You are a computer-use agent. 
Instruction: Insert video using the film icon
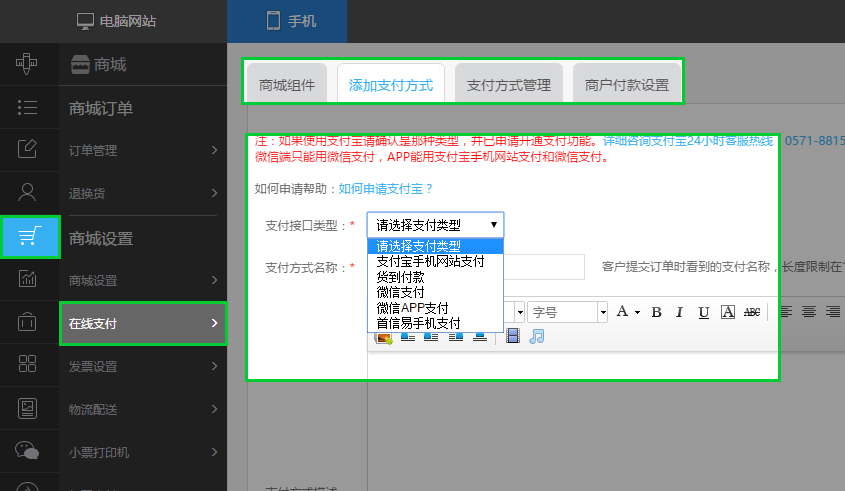(513, 336)
